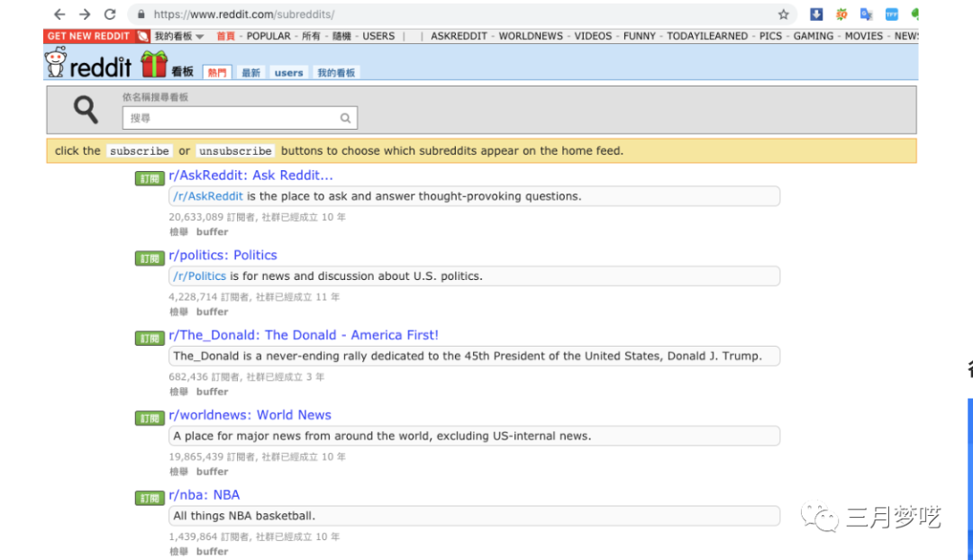Select the 最新 tab
This screenshot has height=560, width=973.
pos(250,73)
